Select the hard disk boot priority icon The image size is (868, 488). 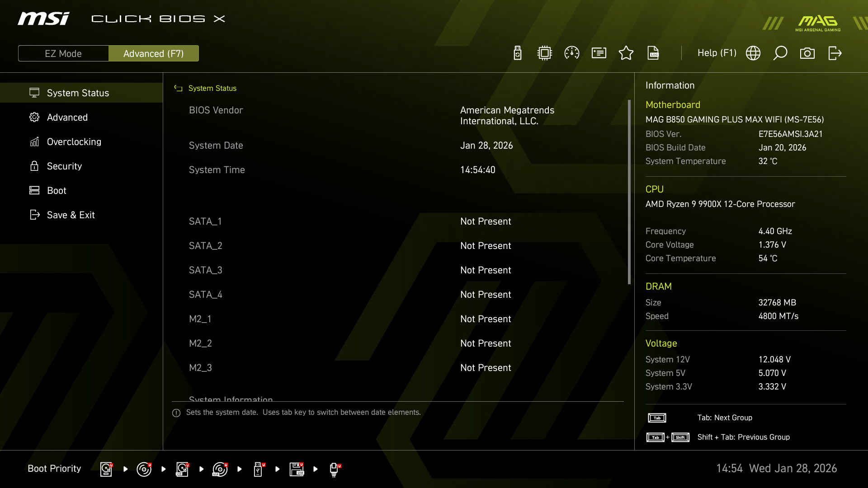click(x=106, y=469)
